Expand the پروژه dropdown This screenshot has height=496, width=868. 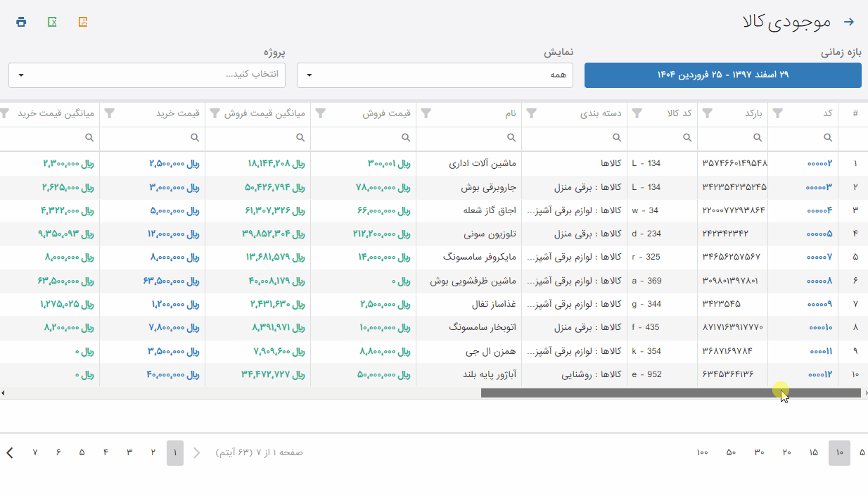(x=147, y=75)
